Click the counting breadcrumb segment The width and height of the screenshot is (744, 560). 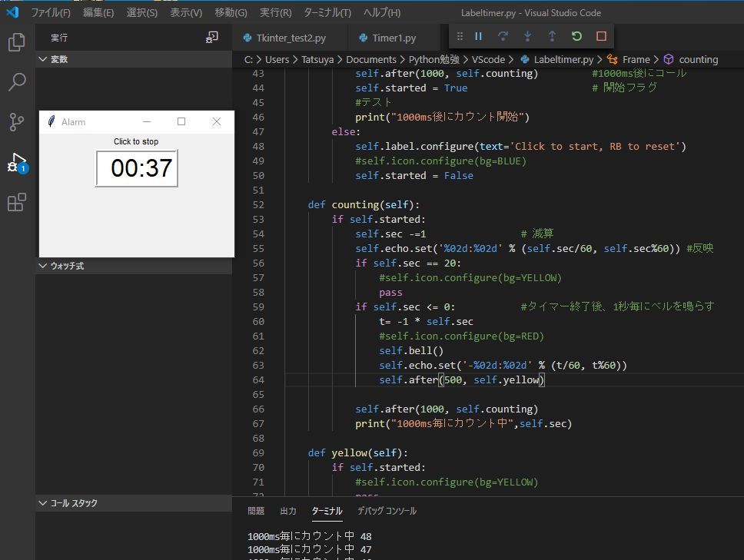699,60
